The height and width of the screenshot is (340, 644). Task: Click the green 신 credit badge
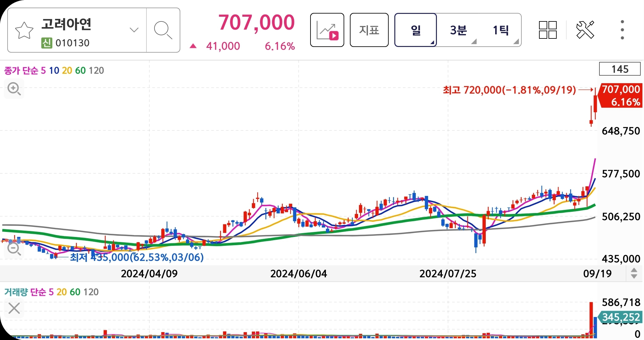(x=47, y=43)
